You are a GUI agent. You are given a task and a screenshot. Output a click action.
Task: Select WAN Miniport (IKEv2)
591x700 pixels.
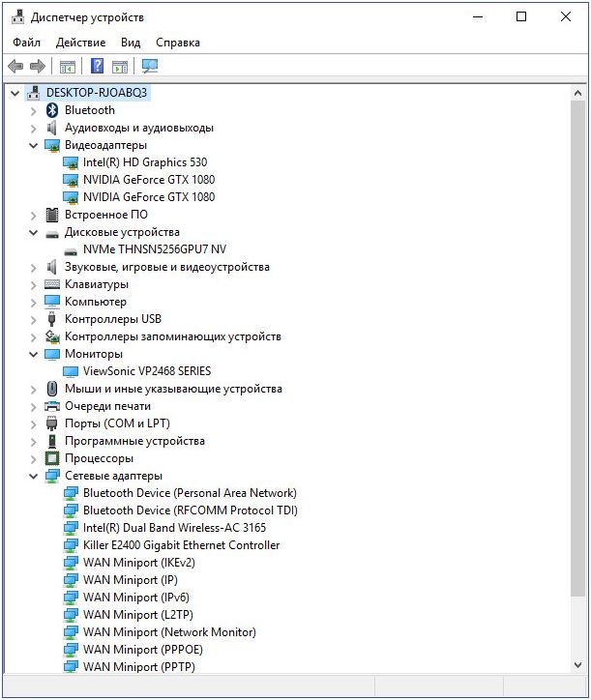click(x=139, y=563)
